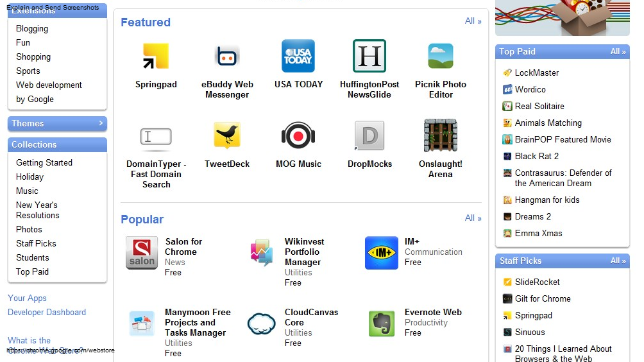Open the Collections section header

tap(57, 144)
